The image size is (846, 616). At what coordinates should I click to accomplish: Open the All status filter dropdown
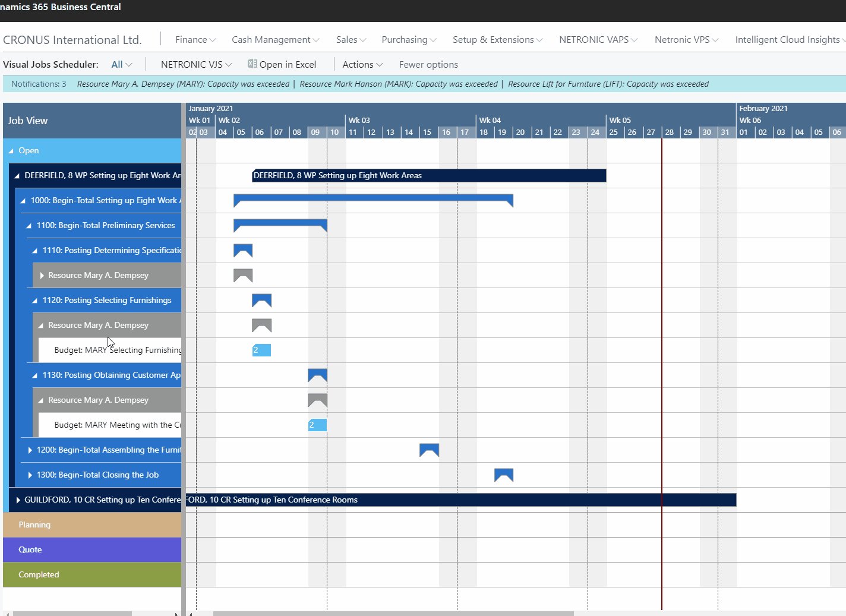(x=121, y=64)
